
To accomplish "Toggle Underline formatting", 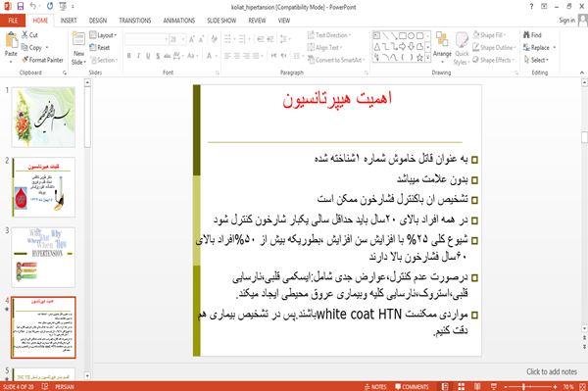I will coord(148,56).
